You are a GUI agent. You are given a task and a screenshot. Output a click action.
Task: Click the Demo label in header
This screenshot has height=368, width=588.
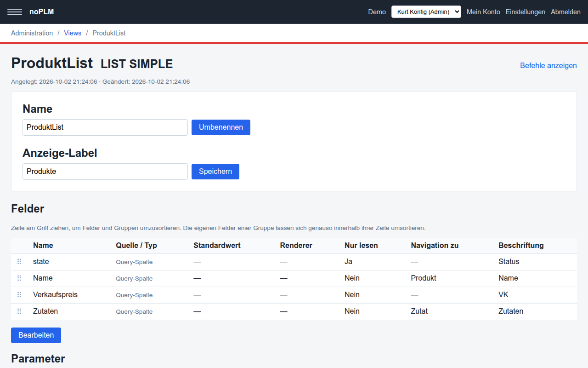click(x=377, y=12)
